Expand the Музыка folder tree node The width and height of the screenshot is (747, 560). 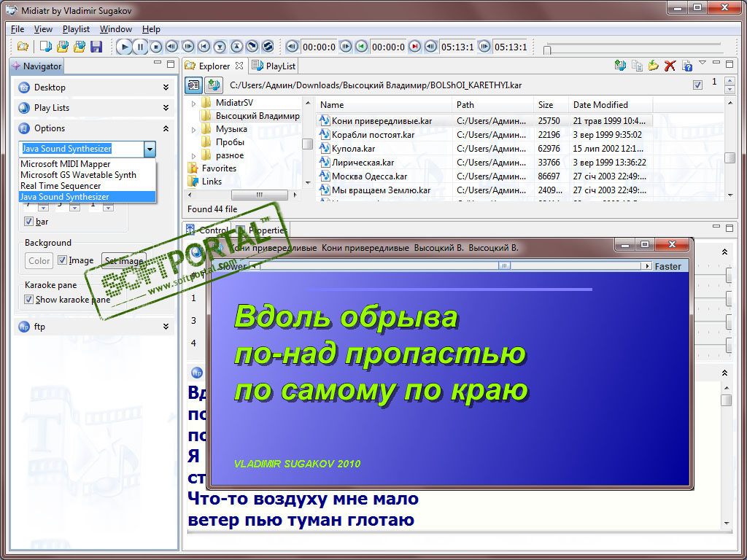[x=193, y=130]
